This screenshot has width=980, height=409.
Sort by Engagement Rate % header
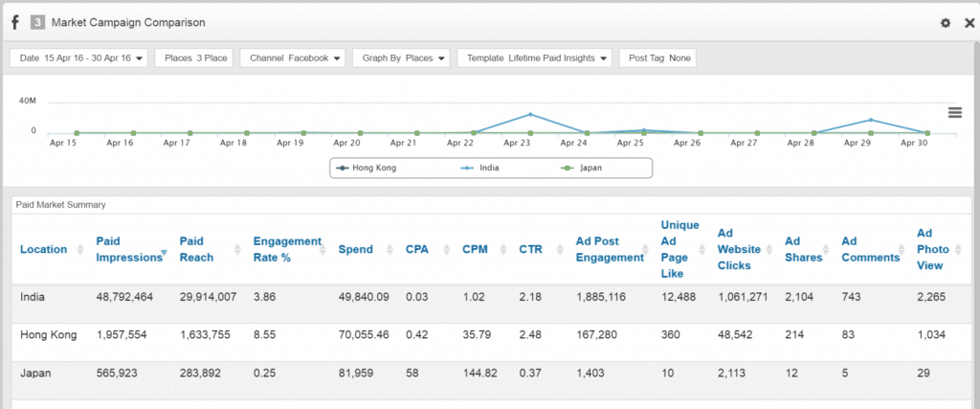tap(287, 250)
